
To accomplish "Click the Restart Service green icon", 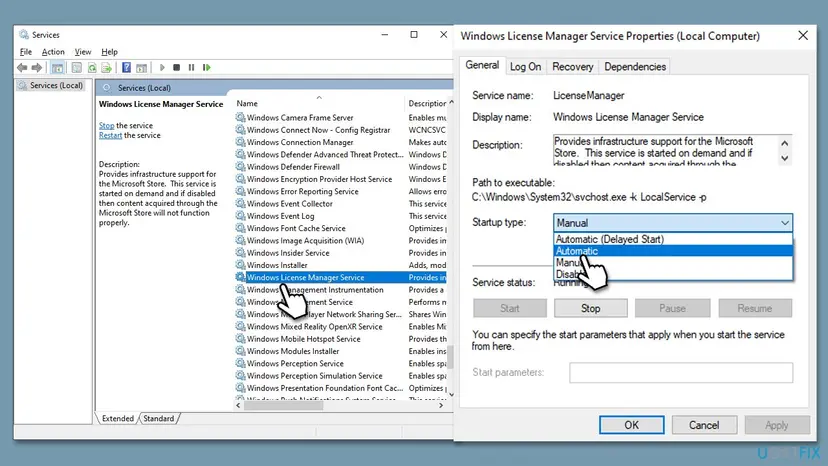I will click(x=206, y=68).
